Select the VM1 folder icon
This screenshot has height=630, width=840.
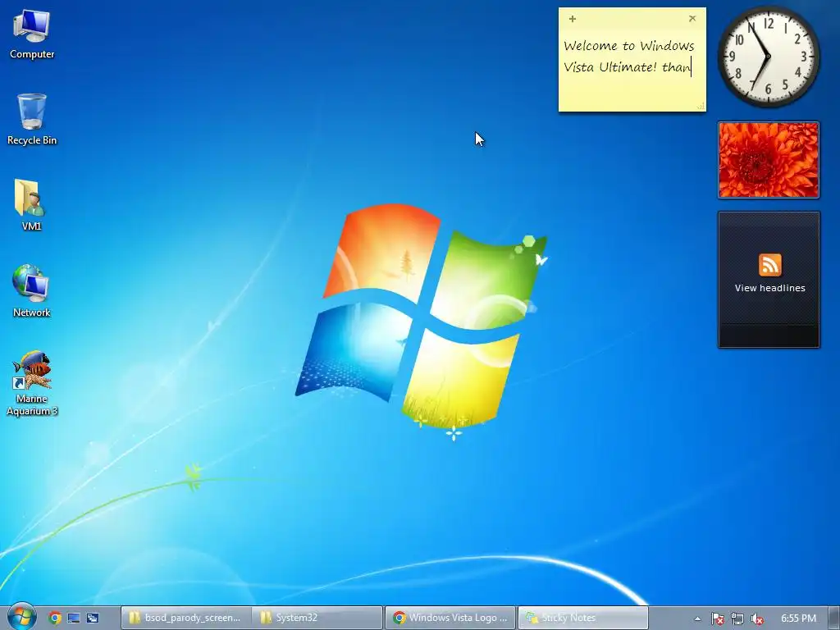pos(31,204)
